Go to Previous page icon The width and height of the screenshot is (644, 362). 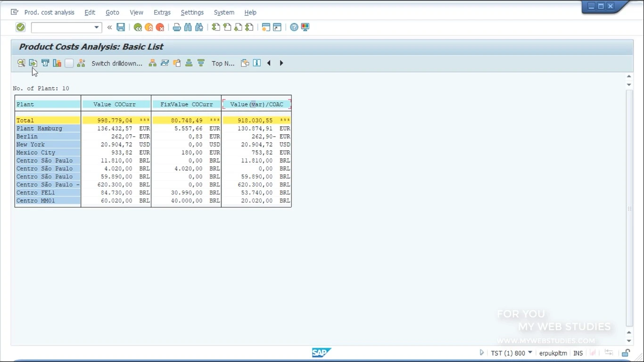tap(227, 27)
